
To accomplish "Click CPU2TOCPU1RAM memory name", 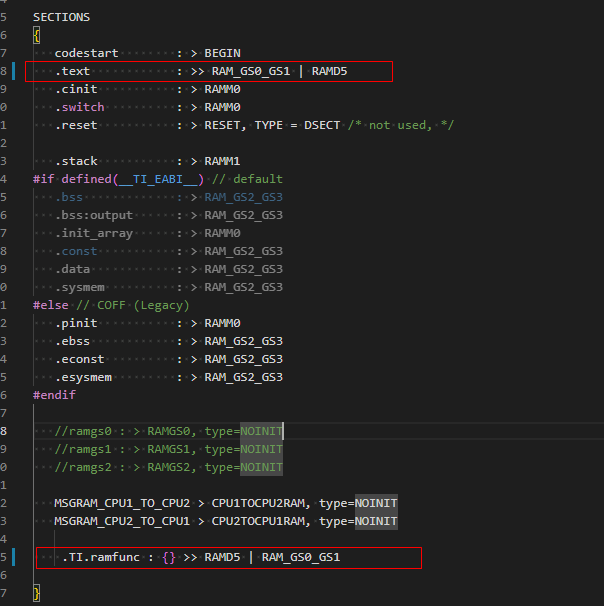I will tap(258, 521).
